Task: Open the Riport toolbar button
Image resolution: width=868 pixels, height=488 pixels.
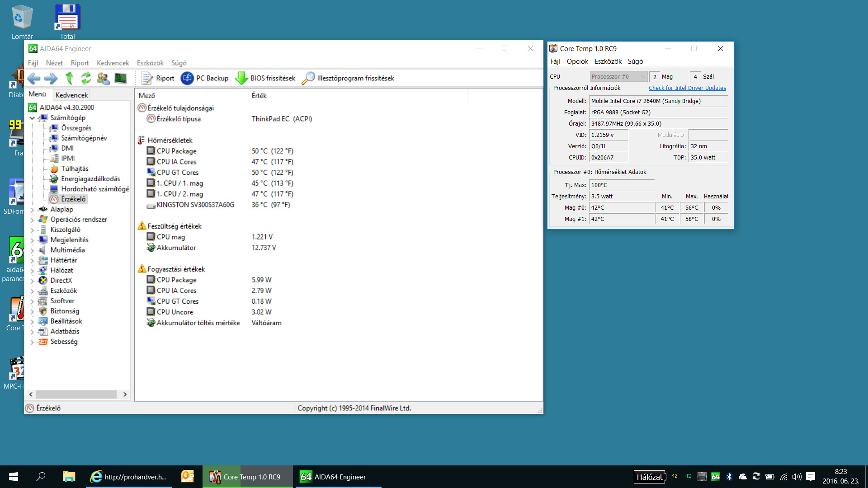Action: [x=158, y=78]
